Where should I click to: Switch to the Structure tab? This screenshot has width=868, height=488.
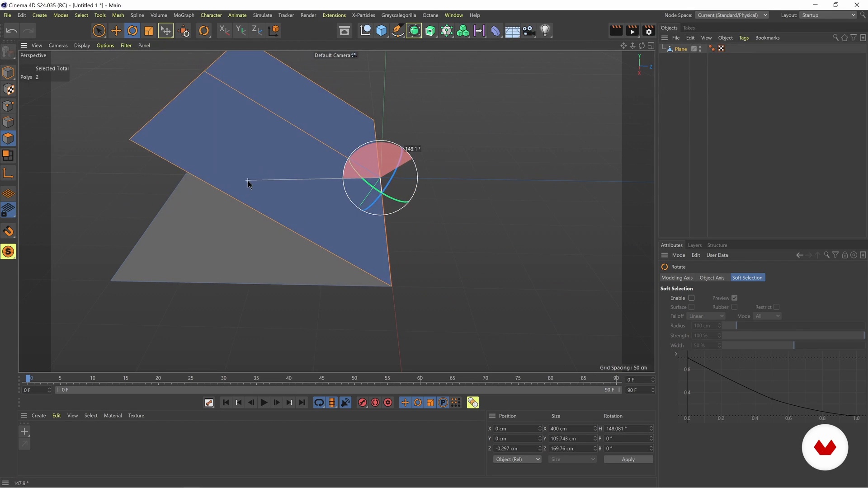[717, 245]
